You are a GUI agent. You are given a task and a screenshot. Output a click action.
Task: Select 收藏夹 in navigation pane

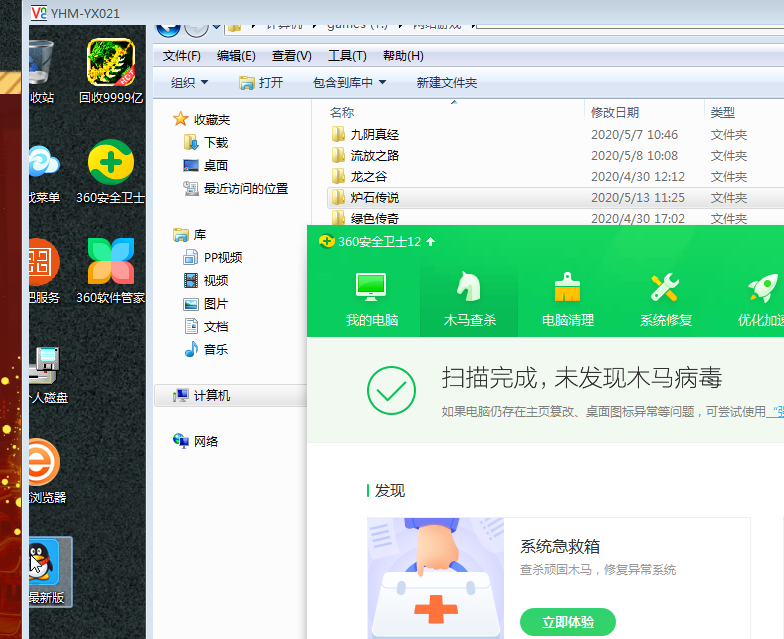pyautogui.click(x=202, y=120)
